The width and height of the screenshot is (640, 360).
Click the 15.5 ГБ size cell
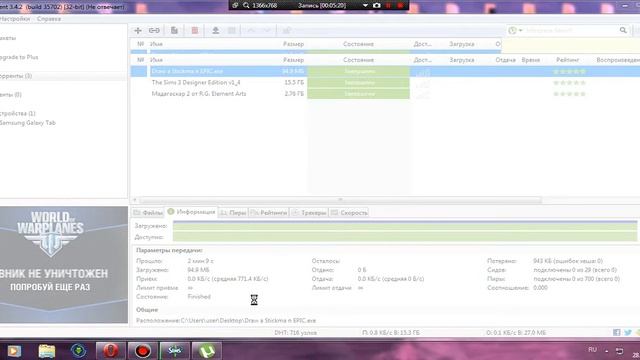point(294,82)
